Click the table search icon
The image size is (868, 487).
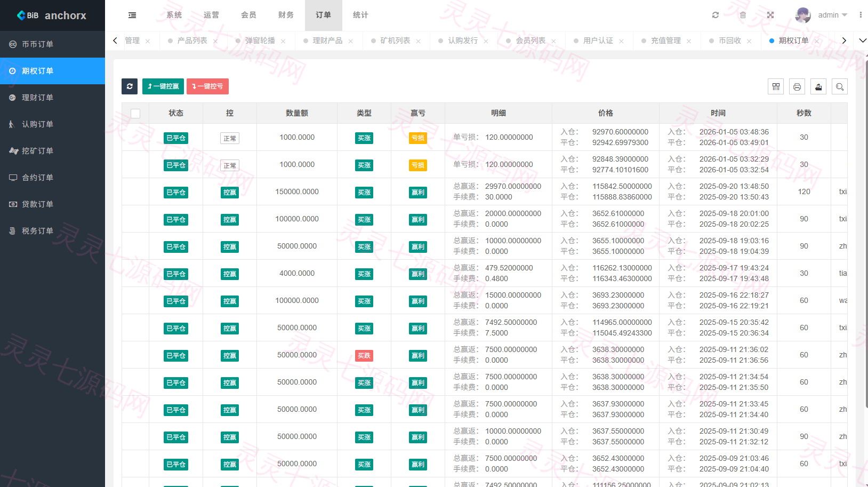coord(840,86)
